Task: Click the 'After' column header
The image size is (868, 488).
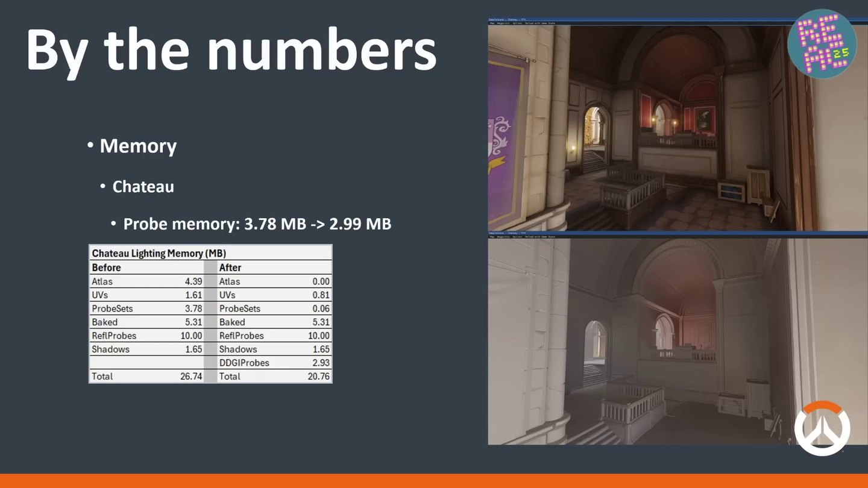Action: (x=230, y=267)
